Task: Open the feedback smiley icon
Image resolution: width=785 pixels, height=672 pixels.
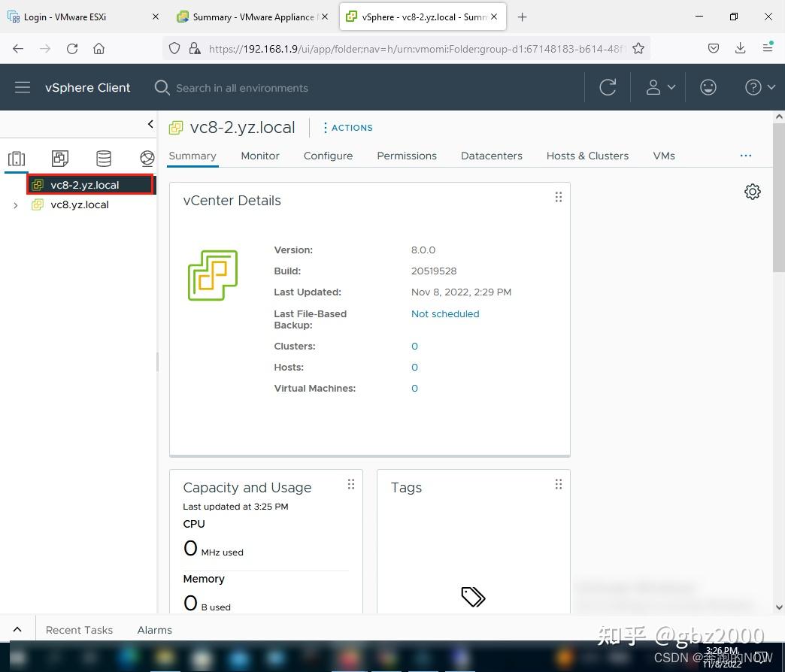Action: 708,87
